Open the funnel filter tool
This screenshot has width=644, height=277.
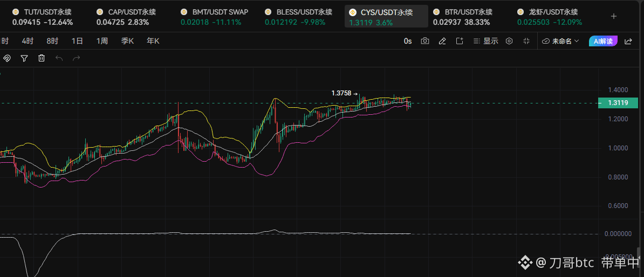point(24,58)
